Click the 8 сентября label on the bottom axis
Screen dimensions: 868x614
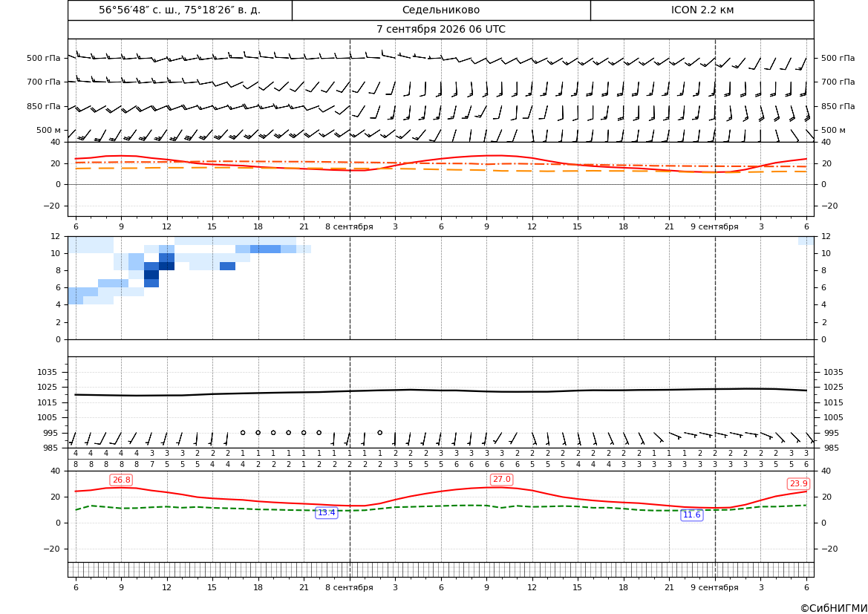coord(349,587)
